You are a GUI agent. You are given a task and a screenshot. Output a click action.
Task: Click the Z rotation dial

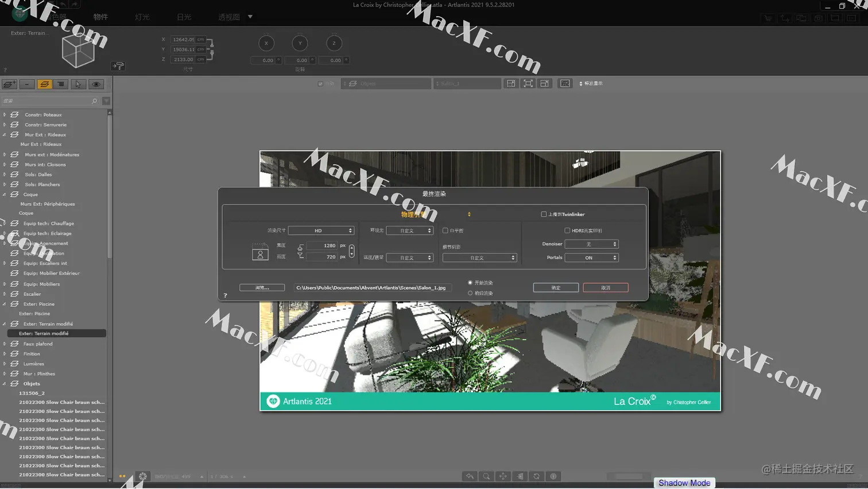(x=334, y=43)
